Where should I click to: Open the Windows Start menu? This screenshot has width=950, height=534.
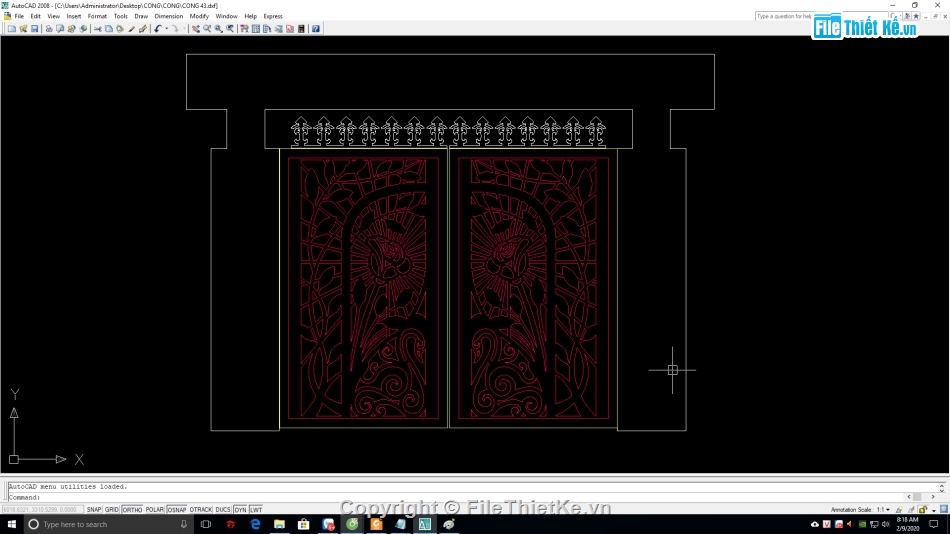pyautogui.click(x=12, y=524)
